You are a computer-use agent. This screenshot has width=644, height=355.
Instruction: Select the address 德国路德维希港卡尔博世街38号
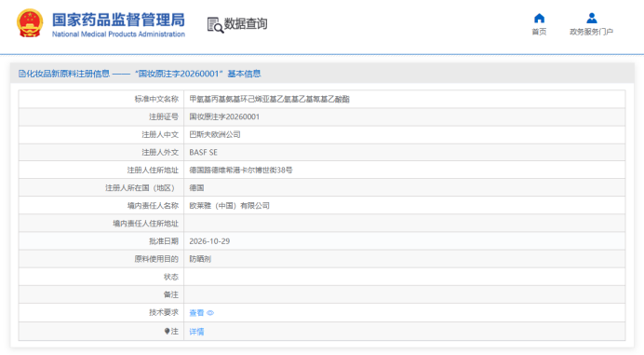pos(241,170)
